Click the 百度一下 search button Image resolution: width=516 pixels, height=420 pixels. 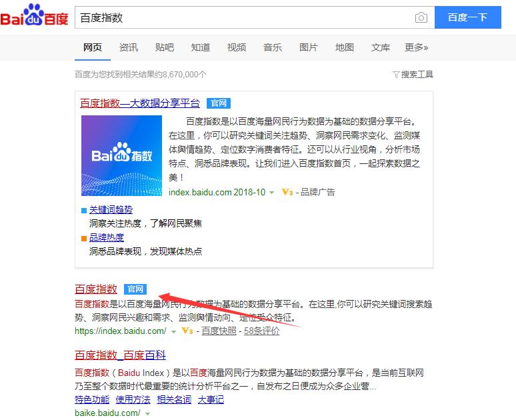click(x=467, y=17)
